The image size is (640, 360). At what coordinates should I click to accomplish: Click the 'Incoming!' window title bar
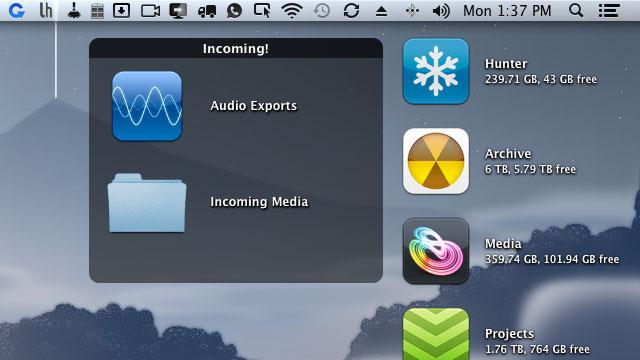tap(236, 49)
